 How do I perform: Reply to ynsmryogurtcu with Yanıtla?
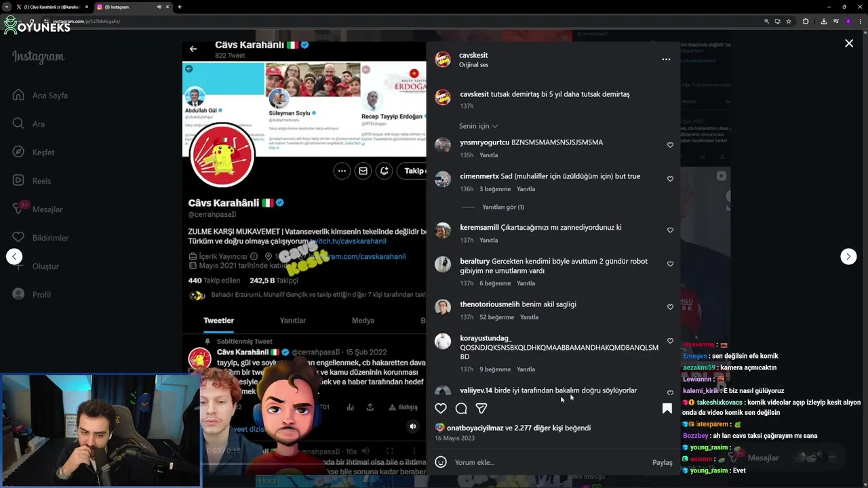488,155
